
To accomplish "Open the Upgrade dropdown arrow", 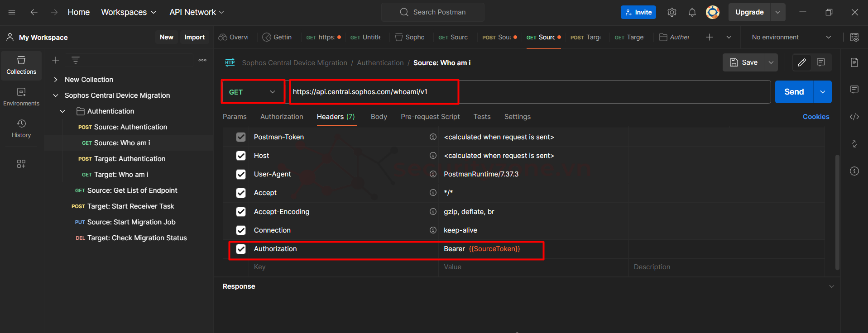I will [x=778, y=12].
